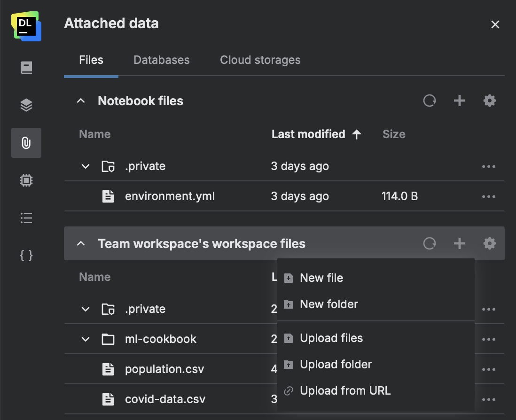Open Notebook files settings gear
516x420 pixels.
pyautogui.click(x=489, y=101)
